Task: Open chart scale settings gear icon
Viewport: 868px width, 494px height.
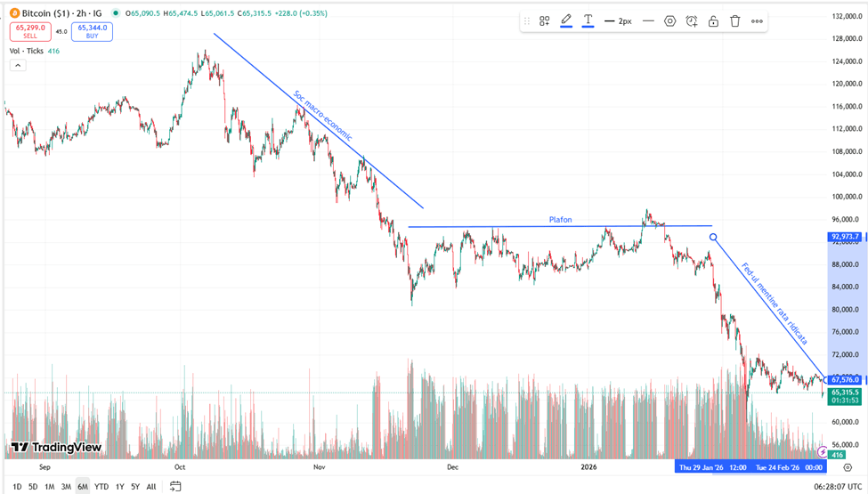Action: coord(848,467)
